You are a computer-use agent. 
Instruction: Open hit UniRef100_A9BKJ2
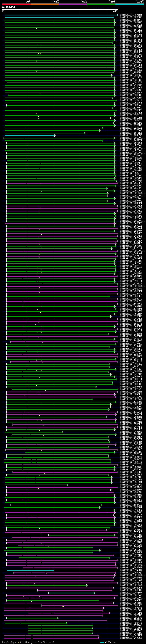pyautogui.click(x=131, y=623)
